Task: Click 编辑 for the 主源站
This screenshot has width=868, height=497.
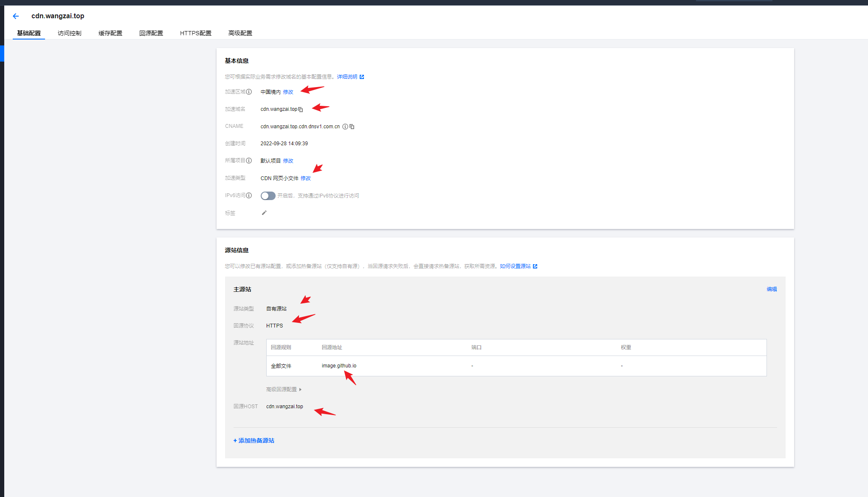Action: pyautogui.click(x=771, y=289)
